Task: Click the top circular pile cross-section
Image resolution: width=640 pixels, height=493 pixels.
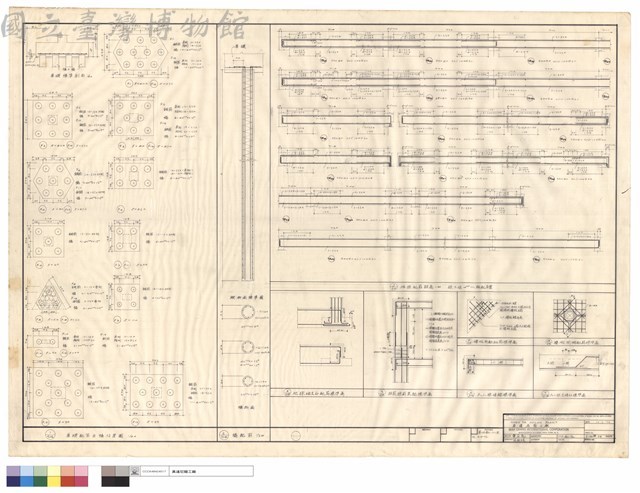Action: [247, 313]
